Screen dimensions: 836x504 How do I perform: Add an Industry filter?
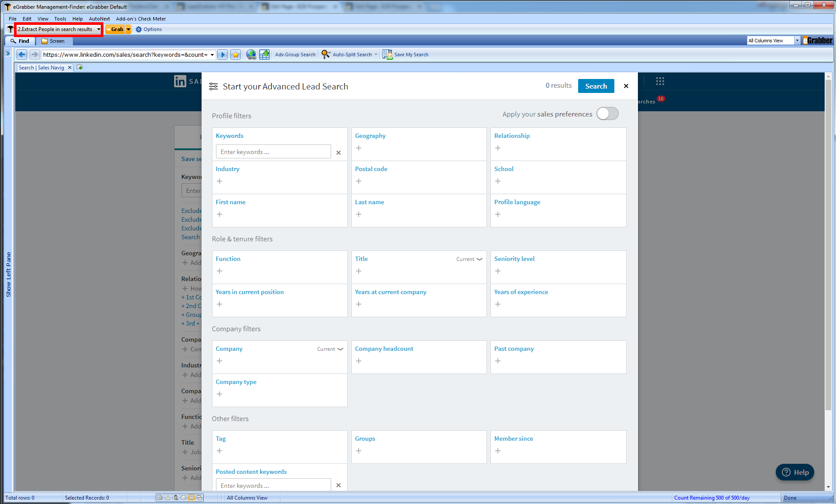219,181
